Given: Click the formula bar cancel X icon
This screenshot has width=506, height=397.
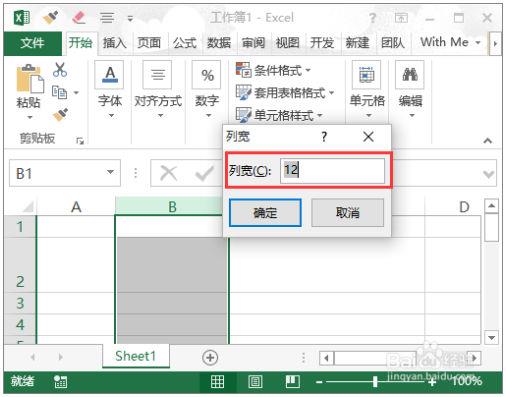Looking at the screenshot, I should click(x=169, y=173).
